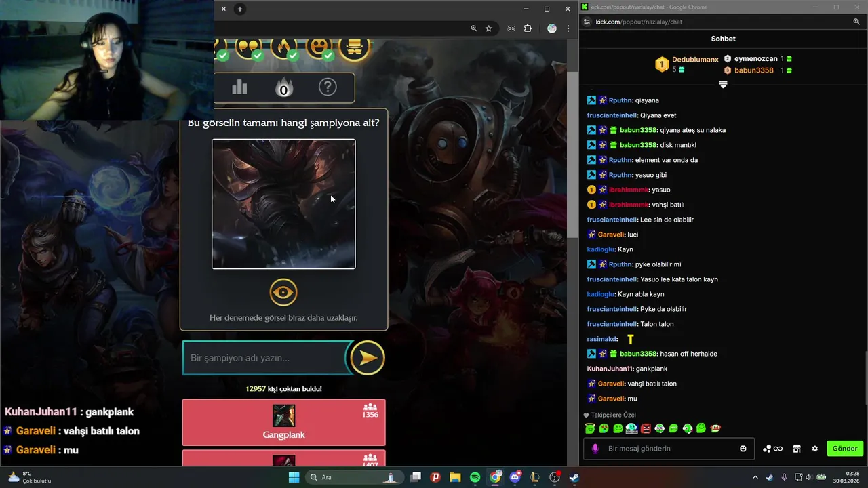Open File Explorer from the taskbar

click(x=455, y=477)
